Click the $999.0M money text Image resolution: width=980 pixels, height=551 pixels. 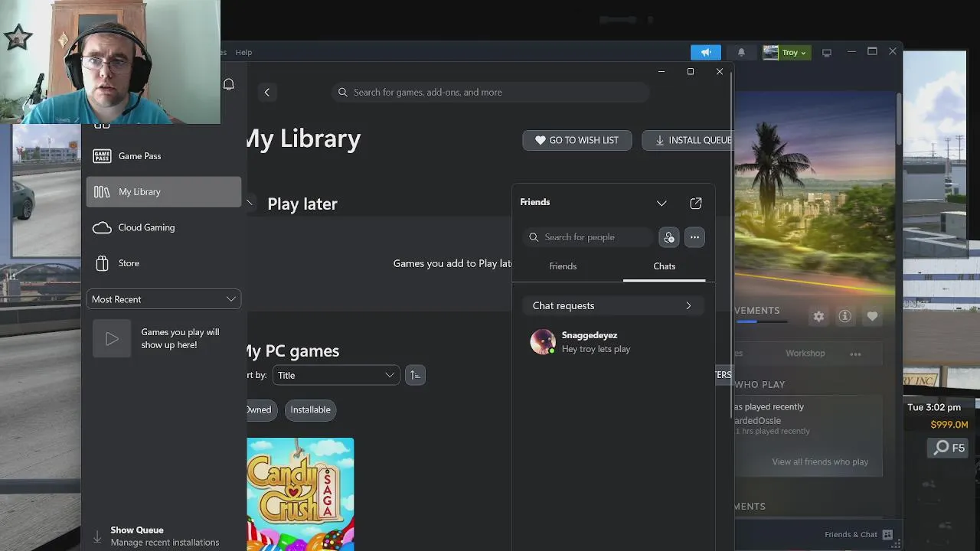coord(949,425)
